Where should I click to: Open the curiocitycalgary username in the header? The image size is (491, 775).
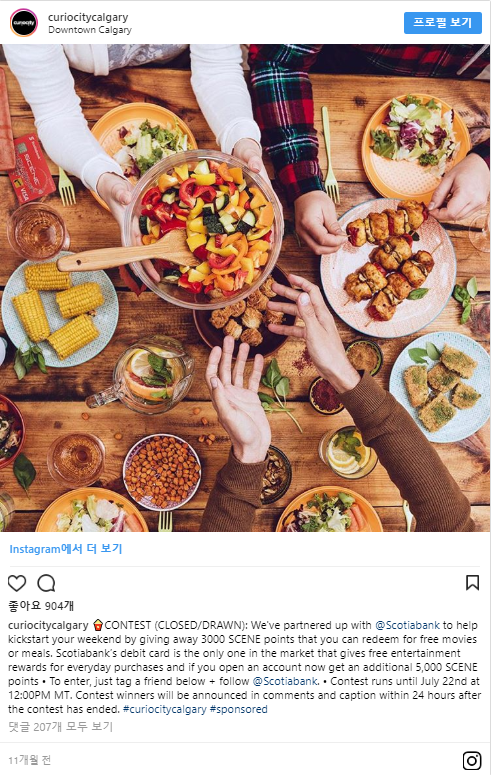point(88,17)
